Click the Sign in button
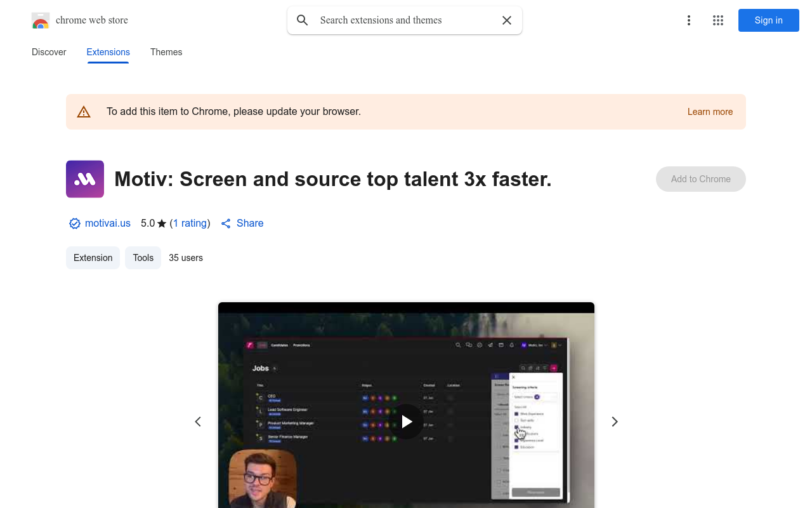812x508 pixels. 769,20
